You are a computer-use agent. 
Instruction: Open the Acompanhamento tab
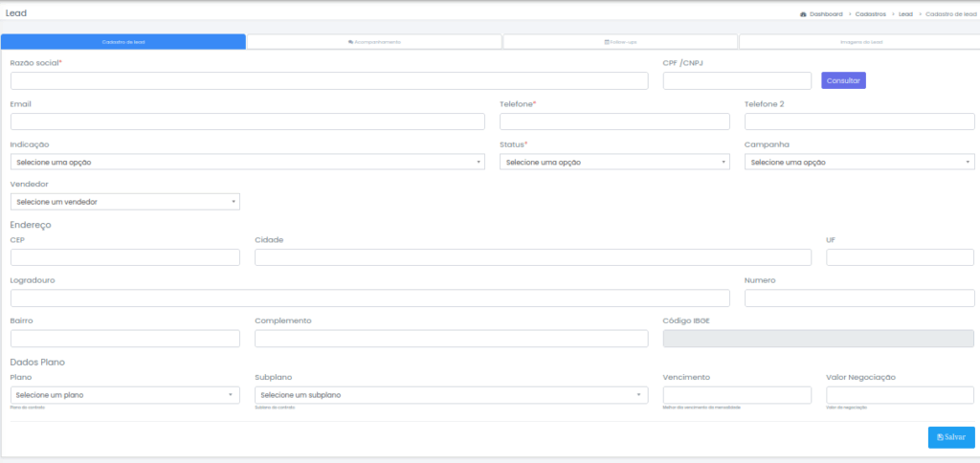[x=374, y=42]
